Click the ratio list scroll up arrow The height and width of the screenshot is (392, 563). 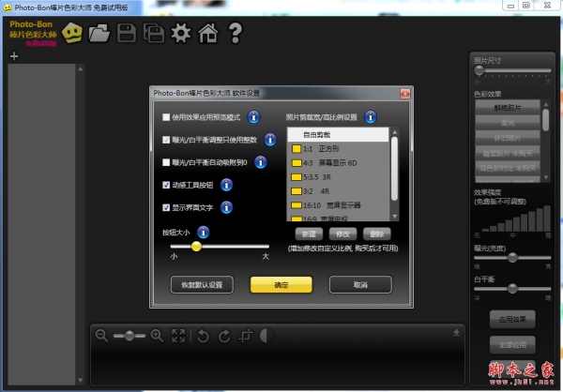point(395,132)
